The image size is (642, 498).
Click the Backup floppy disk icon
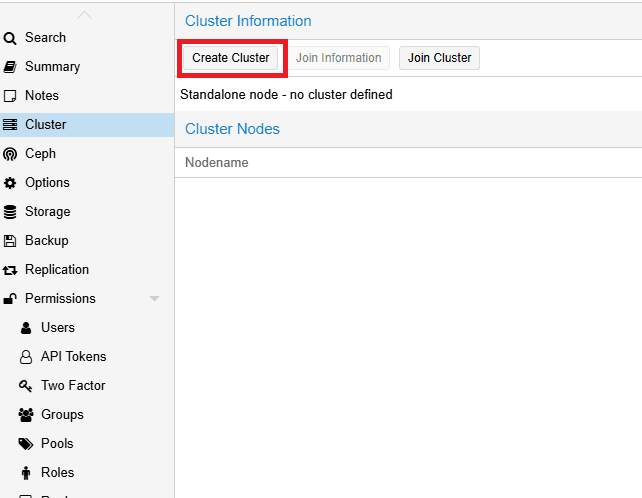pos(10,241)
